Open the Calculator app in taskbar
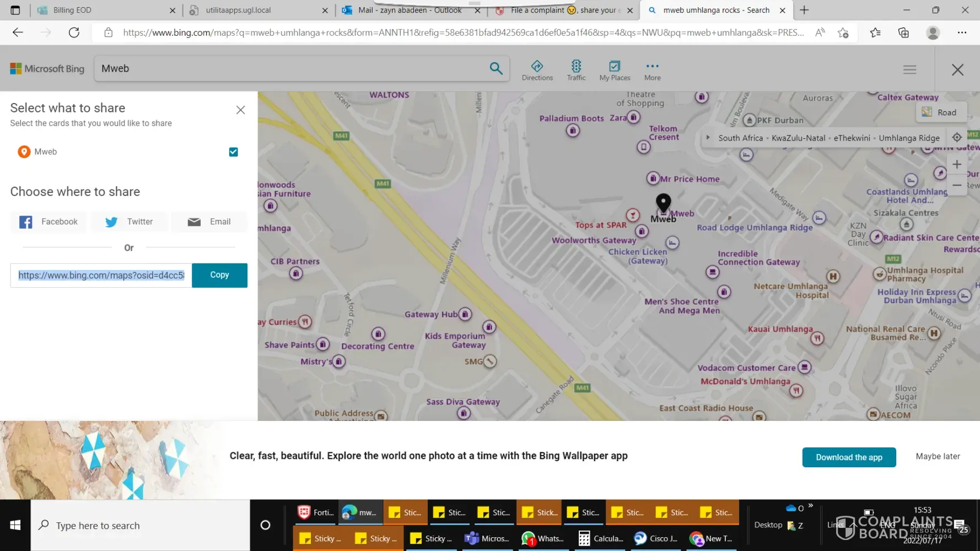Screen dimensions: 980x551 pos(601,538)
